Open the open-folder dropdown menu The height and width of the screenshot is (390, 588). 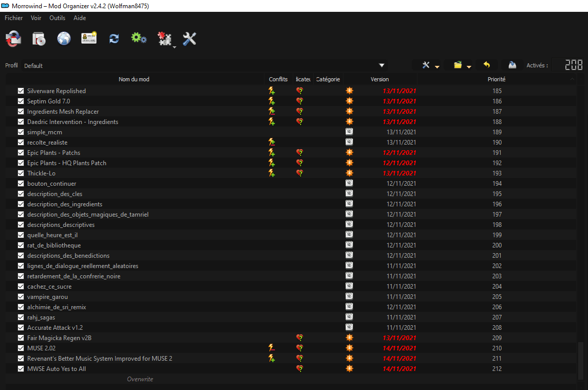462,65
